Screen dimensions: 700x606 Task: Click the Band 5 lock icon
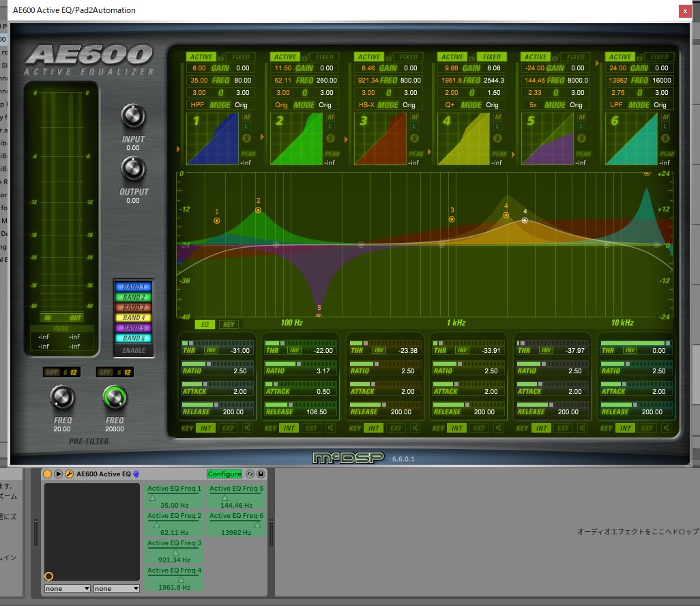point(556,57)
